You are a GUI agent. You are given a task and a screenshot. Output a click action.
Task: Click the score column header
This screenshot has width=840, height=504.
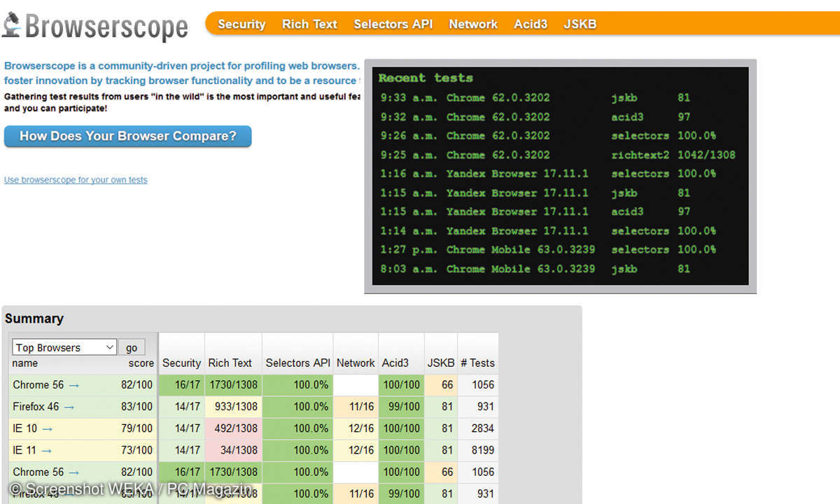click(141, 363)
